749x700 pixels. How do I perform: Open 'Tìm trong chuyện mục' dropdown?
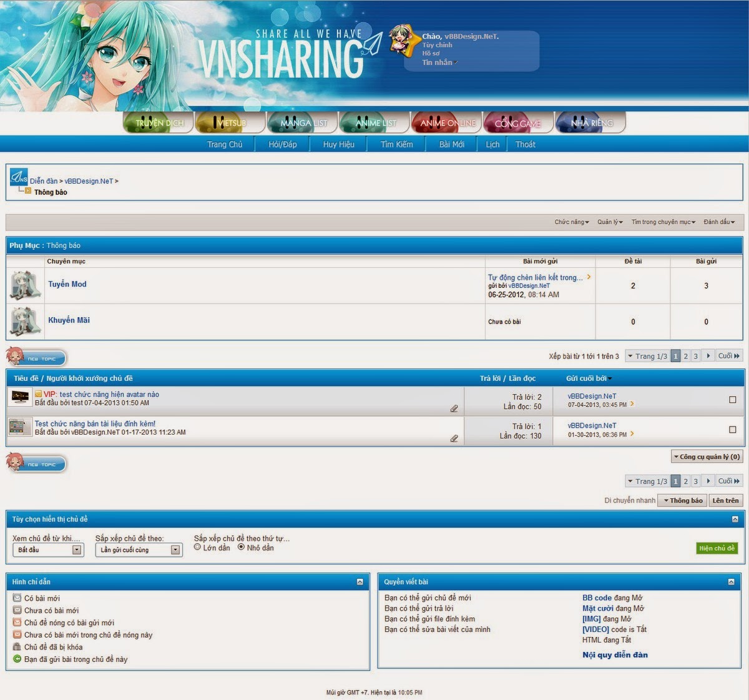click(x=663, y=222)
